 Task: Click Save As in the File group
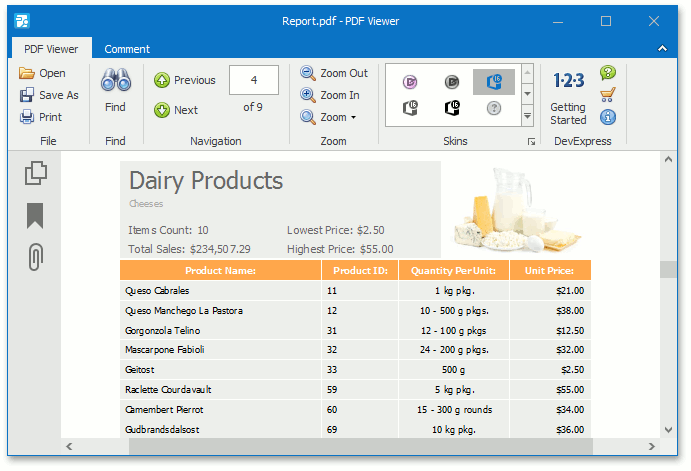(x=49, y=95)
